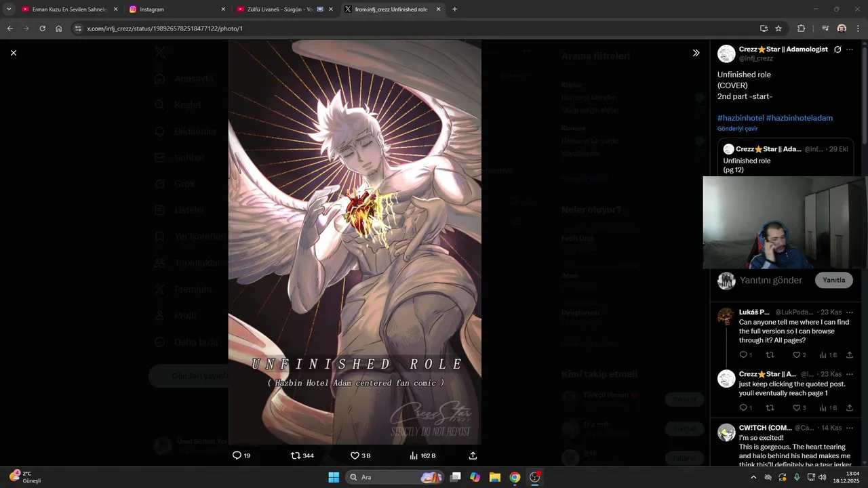This screenshot has width=868, height=488.
Task: Click the Yanıtla reply button
Action: [x=833, y=280]
